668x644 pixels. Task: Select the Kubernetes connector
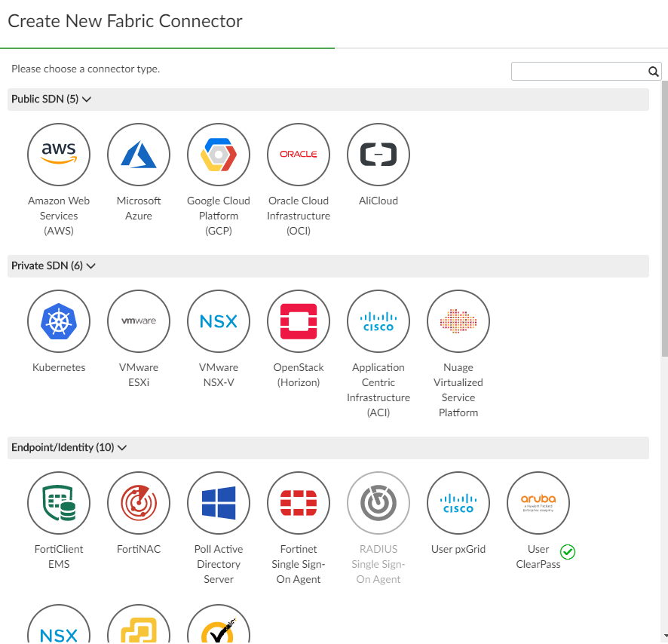59,321
